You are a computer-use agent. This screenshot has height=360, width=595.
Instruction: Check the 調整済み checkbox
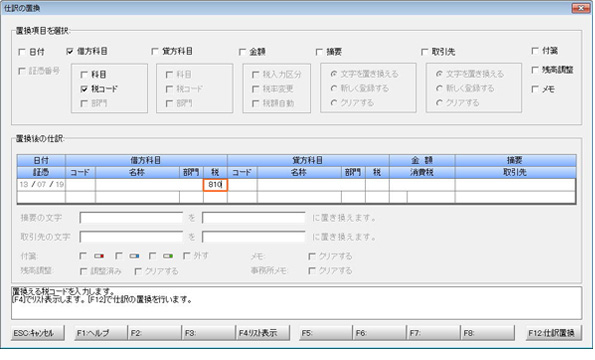coord(83,271)
